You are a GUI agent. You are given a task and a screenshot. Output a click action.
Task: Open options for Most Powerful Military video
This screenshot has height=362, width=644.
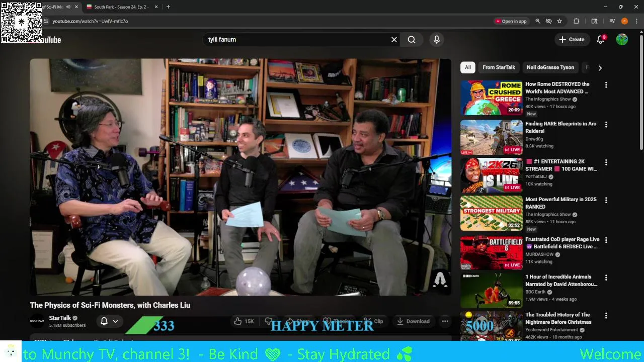point(606,200)
